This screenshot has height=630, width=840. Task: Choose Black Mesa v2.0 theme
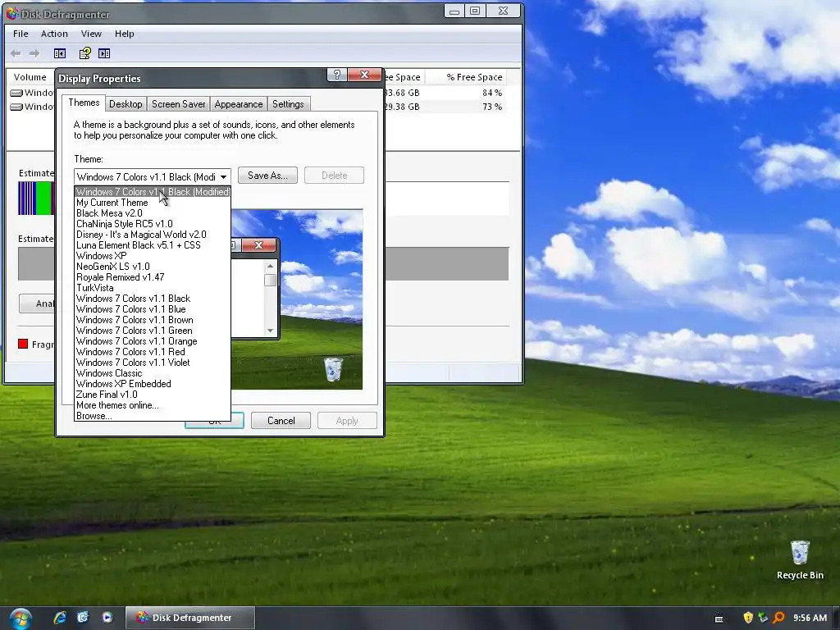pyautogui.click(x=152, y=213)
